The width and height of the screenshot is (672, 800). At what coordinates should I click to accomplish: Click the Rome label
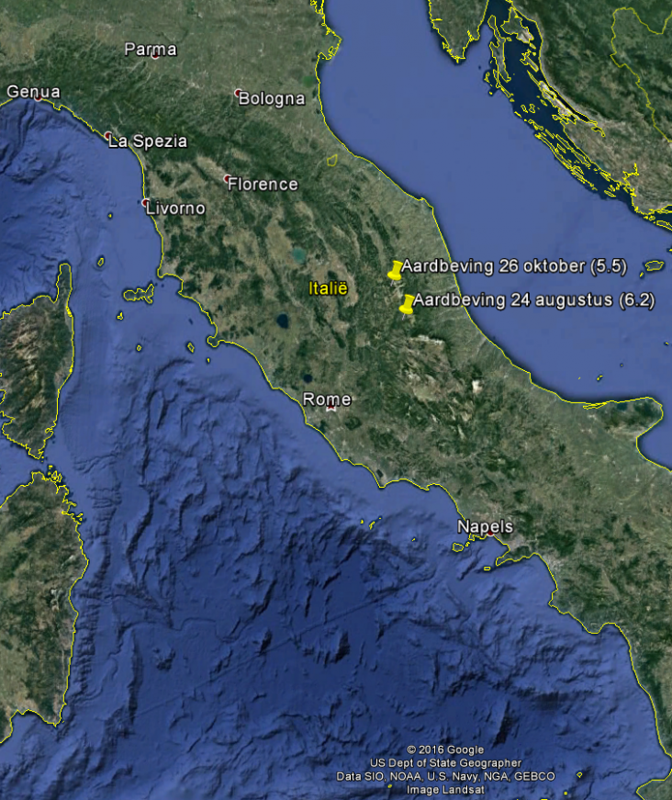click(x=327, y=399)
